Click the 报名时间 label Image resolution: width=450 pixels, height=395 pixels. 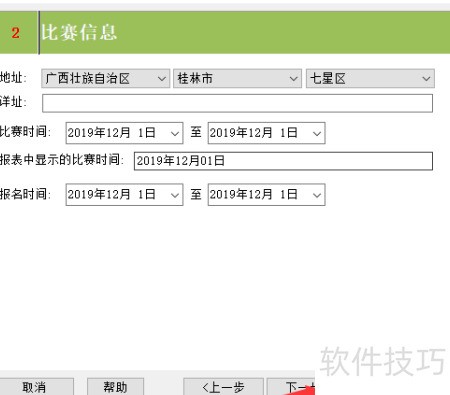click(x=25, y=194)
